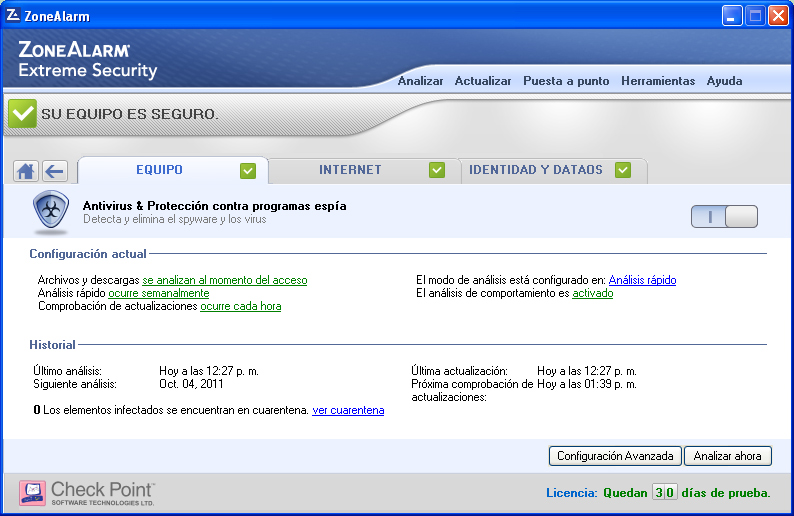Switch to the INTERNET tab
This screenshot has width=794, height=516.
pos(364,170)
